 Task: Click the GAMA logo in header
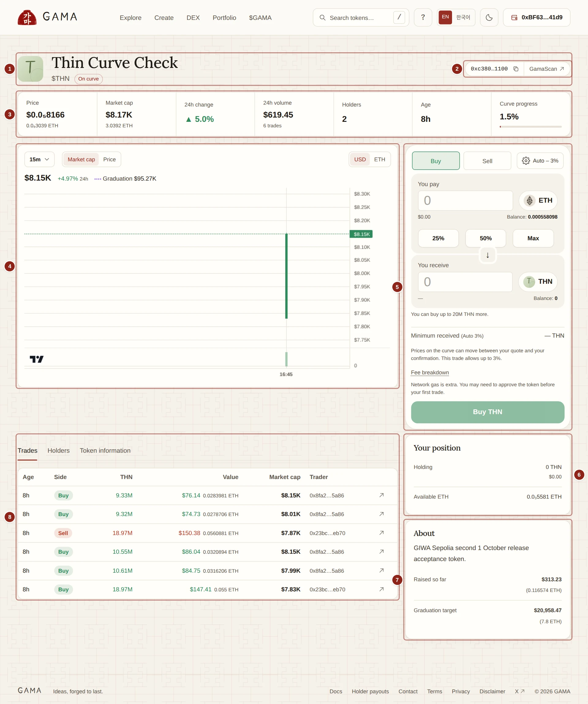(47, 17)
